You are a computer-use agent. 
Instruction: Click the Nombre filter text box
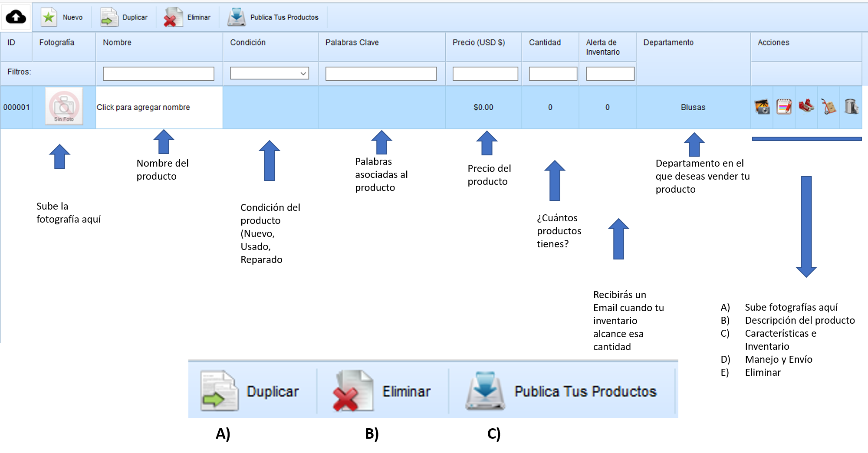[x=158, y=73]
